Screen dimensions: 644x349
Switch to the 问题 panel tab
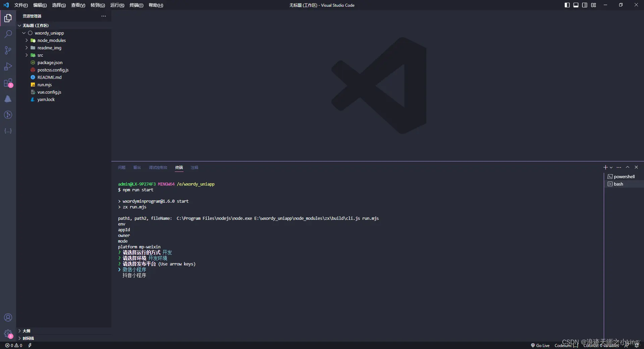tap(122, 167)
